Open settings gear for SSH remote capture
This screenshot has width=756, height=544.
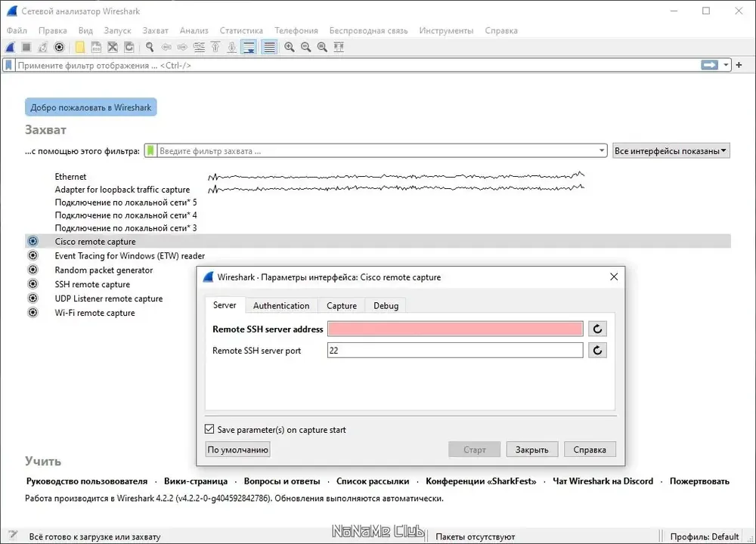click(33, 284)
